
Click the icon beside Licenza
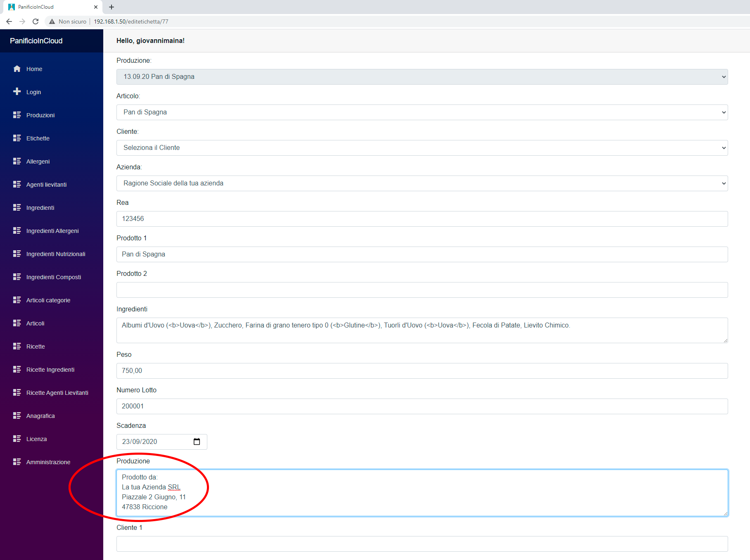point(17,439)
